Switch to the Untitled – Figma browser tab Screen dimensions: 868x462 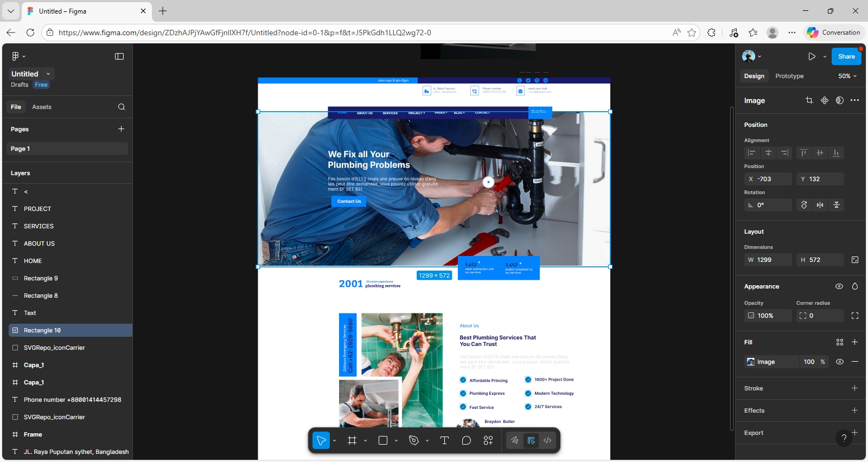point(86,11)
